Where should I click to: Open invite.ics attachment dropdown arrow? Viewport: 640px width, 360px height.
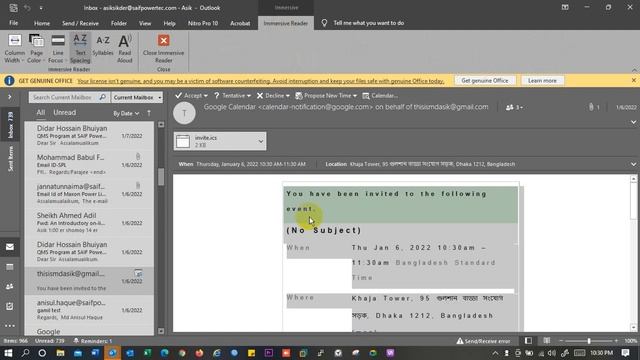[x=260, y=141]
